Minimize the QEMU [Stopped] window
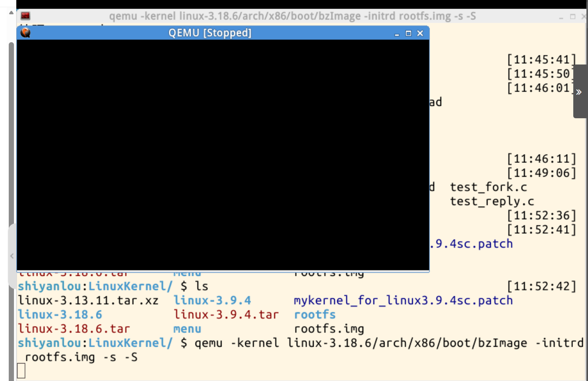588x381 pixels. 397,34
